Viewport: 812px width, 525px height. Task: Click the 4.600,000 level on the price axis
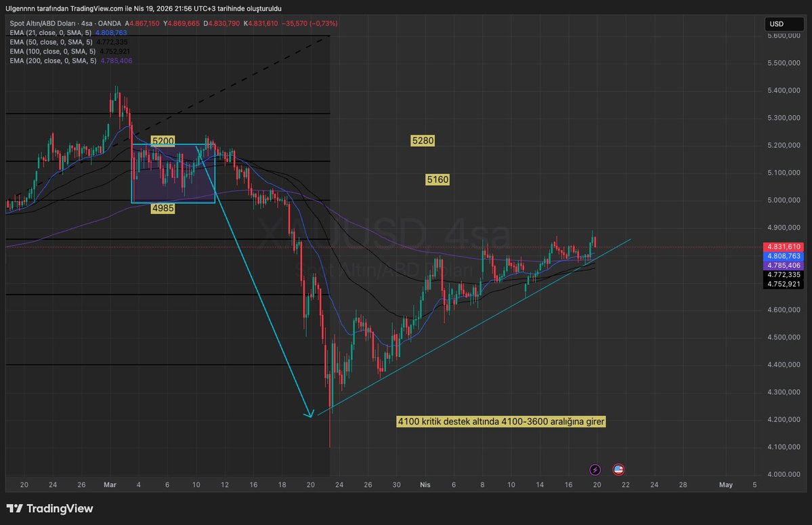tap(784, 310)
